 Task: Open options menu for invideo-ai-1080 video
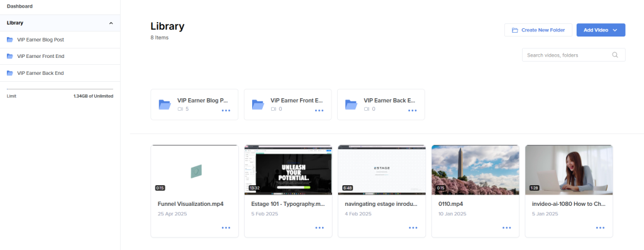pyautogui.click(x=600, y=228)
